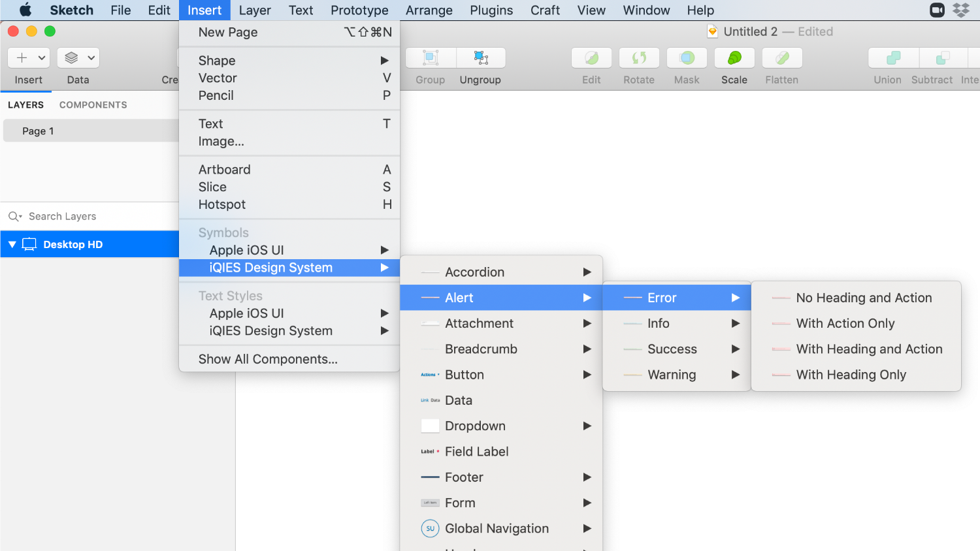Screen dimensions: 980x551
Task: Collapse the Desktop HD artboard
Action: click(x=12, y=244)
